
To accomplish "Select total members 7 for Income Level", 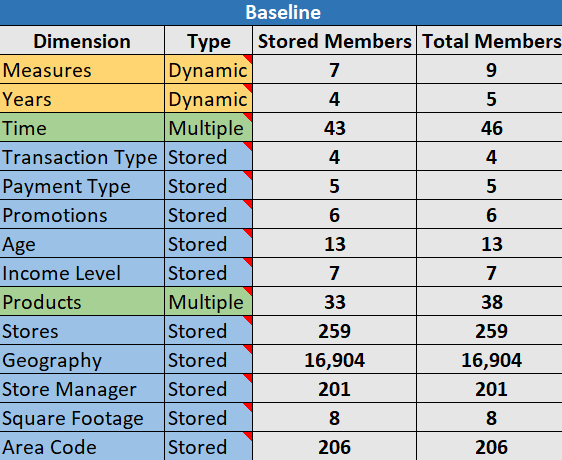I will click(490, 273).
